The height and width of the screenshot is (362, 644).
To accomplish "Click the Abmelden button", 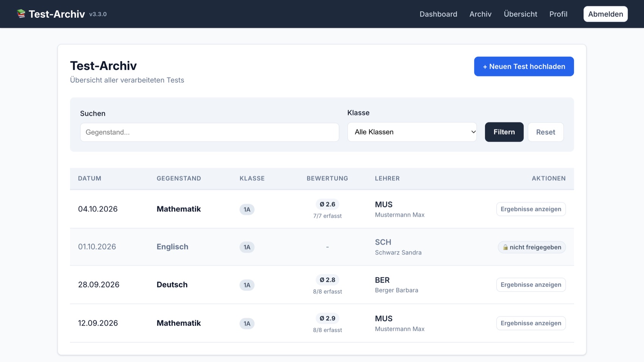I will pyautogui.click(x=605, y=14).
